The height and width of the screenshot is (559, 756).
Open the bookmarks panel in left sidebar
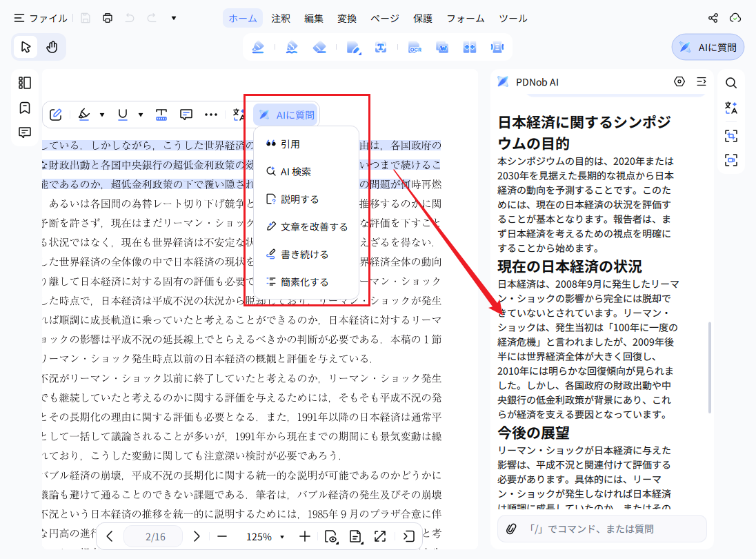click(x=25, y=108)
